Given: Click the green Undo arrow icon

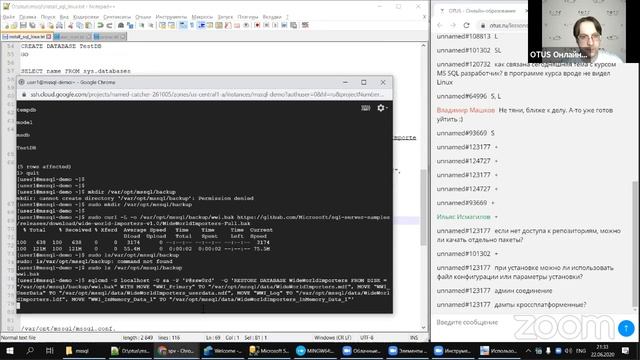Looking at the screenshot, I should pyautogui.click(x=100, y=25).
